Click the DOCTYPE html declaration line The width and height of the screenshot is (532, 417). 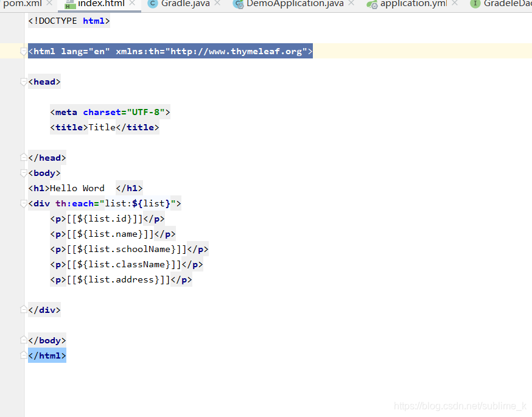(x=69, y=21)
